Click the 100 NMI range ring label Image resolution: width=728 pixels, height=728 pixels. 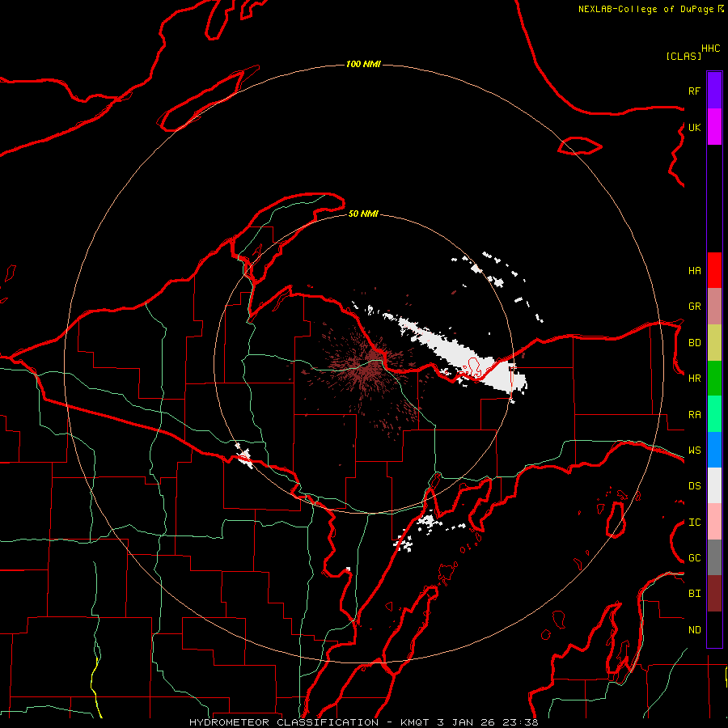tap(363, 64)
